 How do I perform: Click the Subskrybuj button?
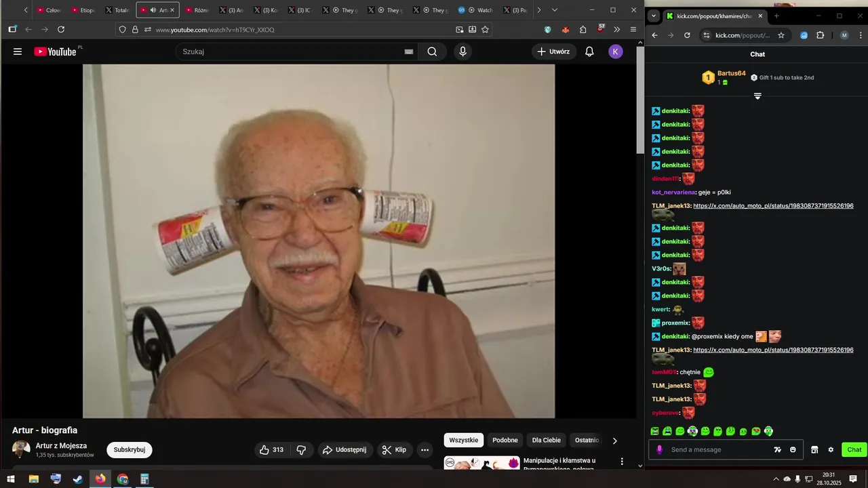[130, 450]
